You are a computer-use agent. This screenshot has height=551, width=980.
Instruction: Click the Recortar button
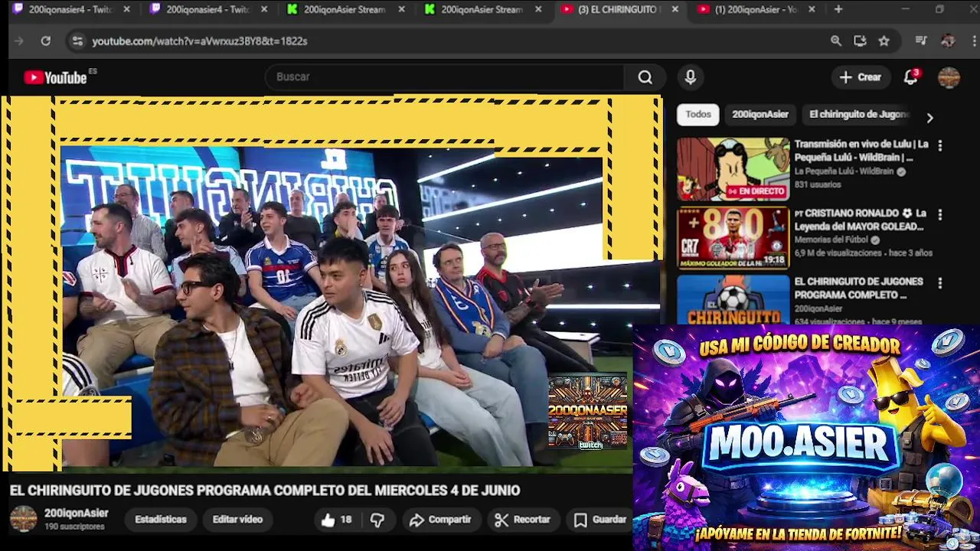pos(523,520)
